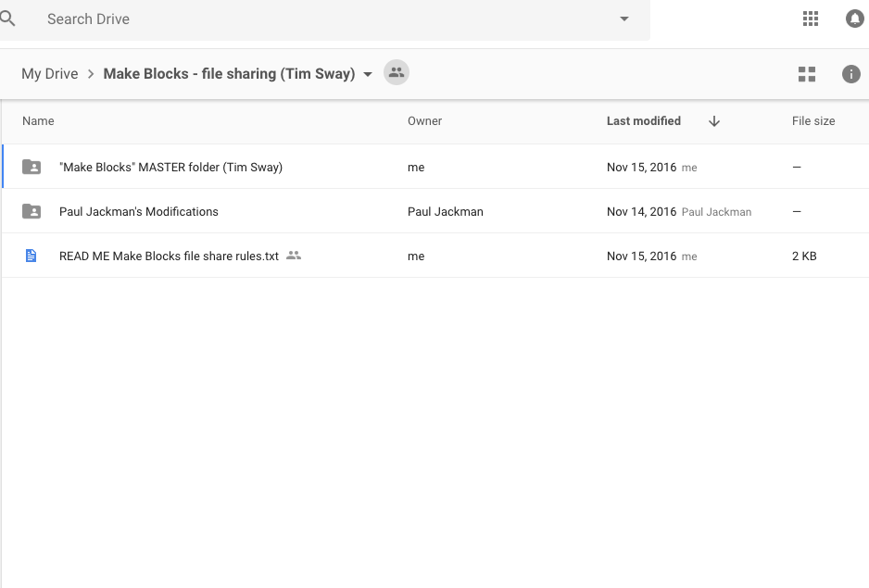The width and height of the screenshot is (869, 588).
Task: Open the details info panel
Action: 850,74
